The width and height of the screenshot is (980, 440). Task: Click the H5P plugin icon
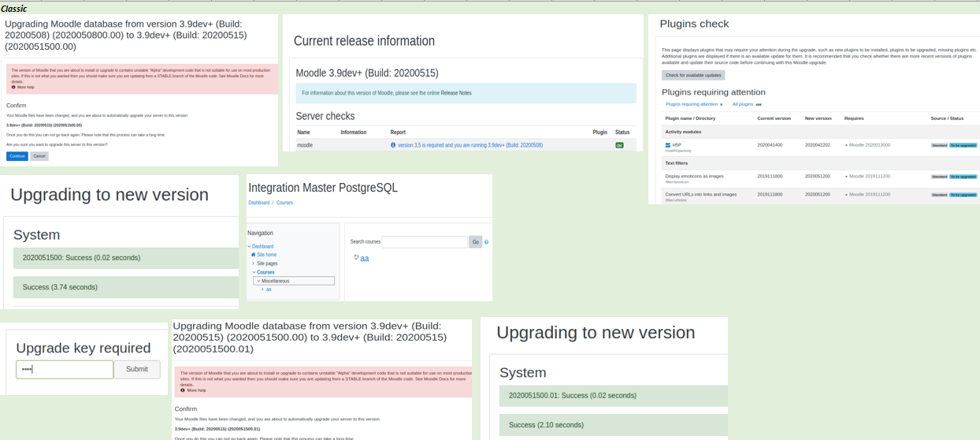tap(668, 145)
